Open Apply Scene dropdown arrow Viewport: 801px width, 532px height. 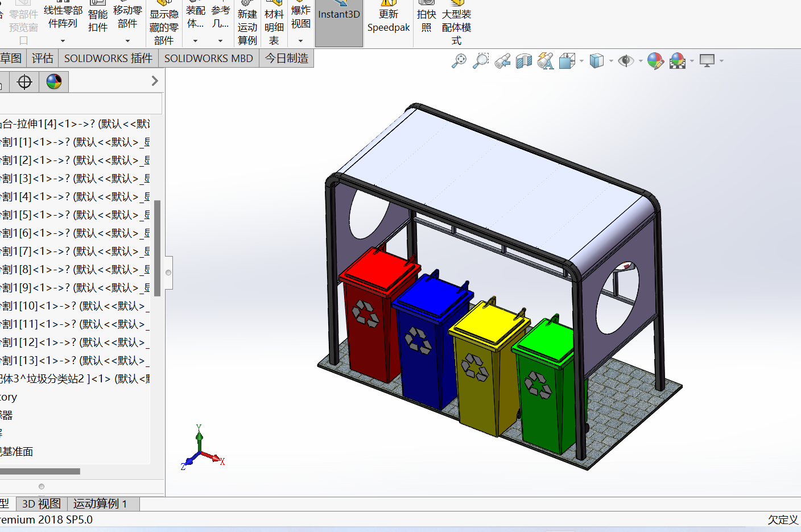692,61
